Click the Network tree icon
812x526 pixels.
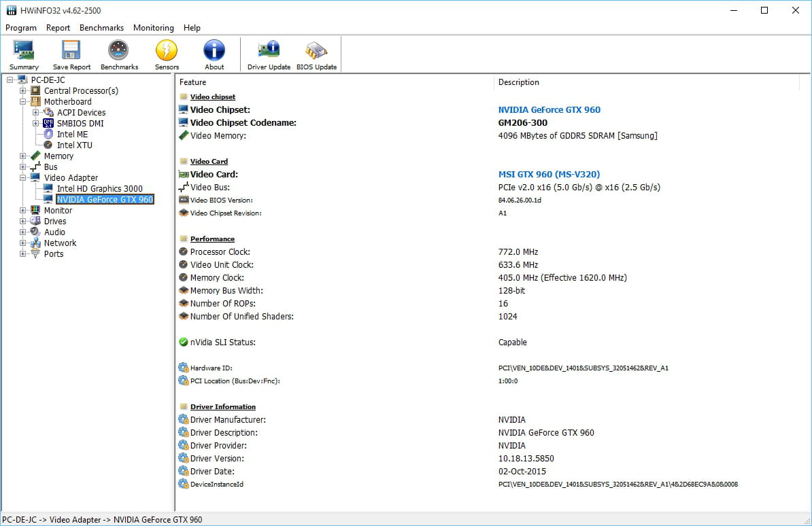(x=35, y=243)
